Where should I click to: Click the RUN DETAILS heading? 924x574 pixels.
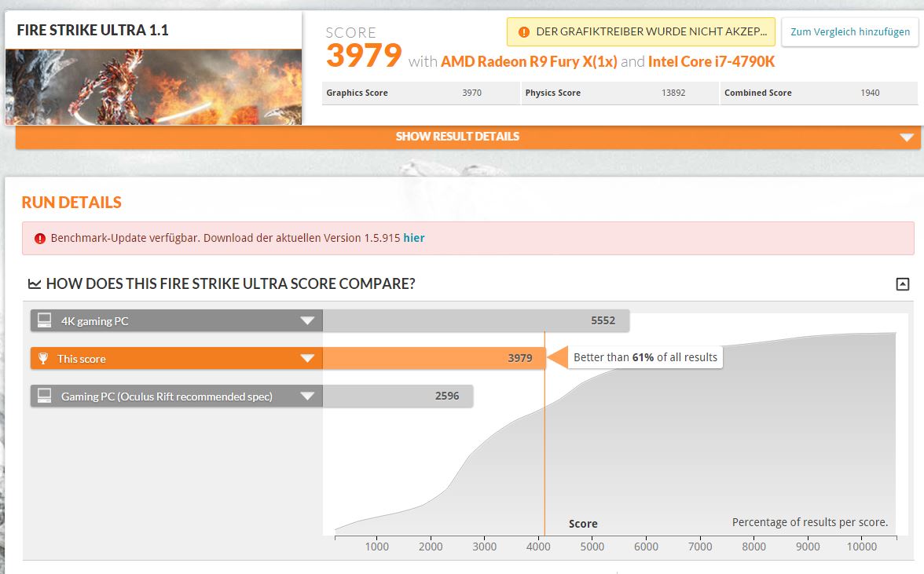71,203
